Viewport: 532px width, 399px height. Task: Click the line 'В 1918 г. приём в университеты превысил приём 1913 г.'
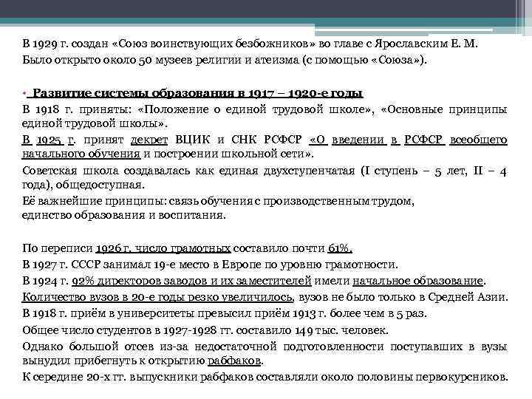(225, 313)
